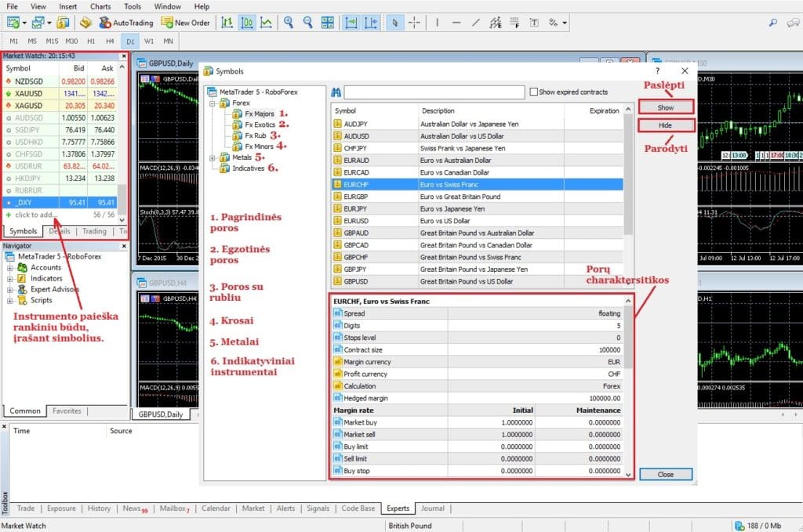This screenshot has height=532, width=803.
Task: Switch to line chart mode icon
Action: coord(267,23)
